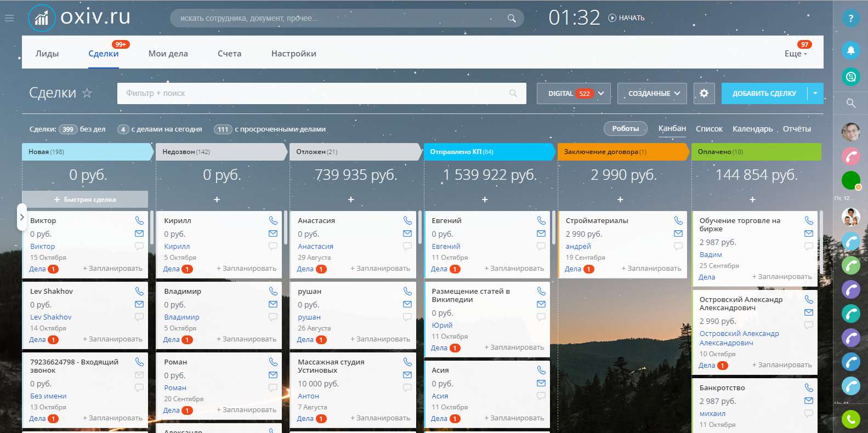
Task: Click the email icon on Кирилл deal card
Action: coord(273,233)
